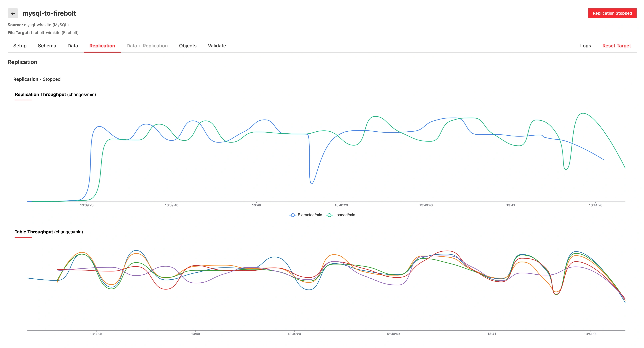
Task: Open the Logs link
Action: coord(586,46)
